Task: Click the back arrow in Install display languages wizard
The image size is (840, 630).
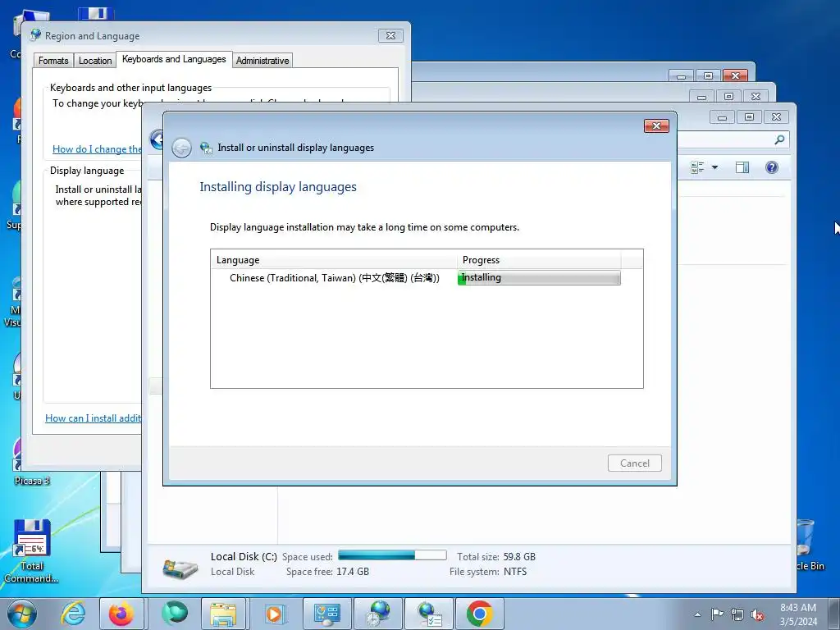Action: (181, 148)
